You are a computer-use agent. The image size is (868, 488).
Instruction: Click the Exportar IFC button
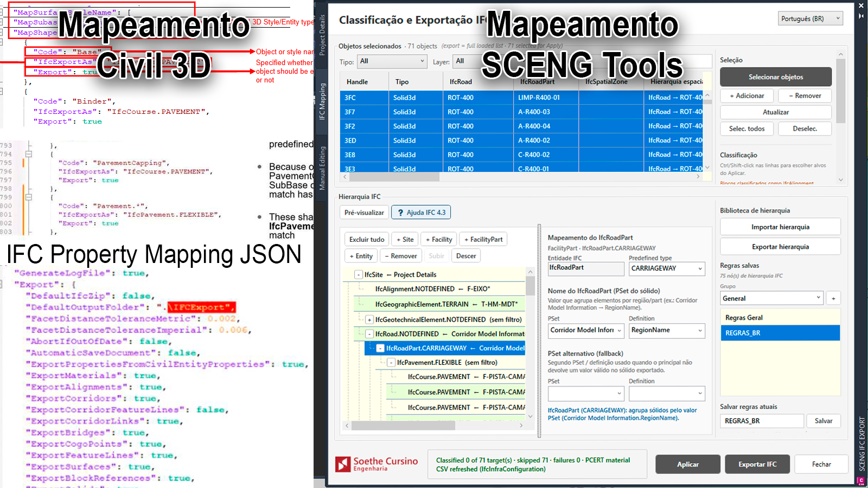coord(757,464)
